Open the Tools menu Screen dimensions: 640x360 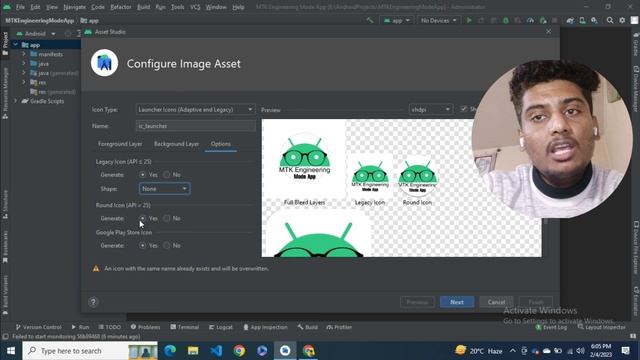pos(178,7)
